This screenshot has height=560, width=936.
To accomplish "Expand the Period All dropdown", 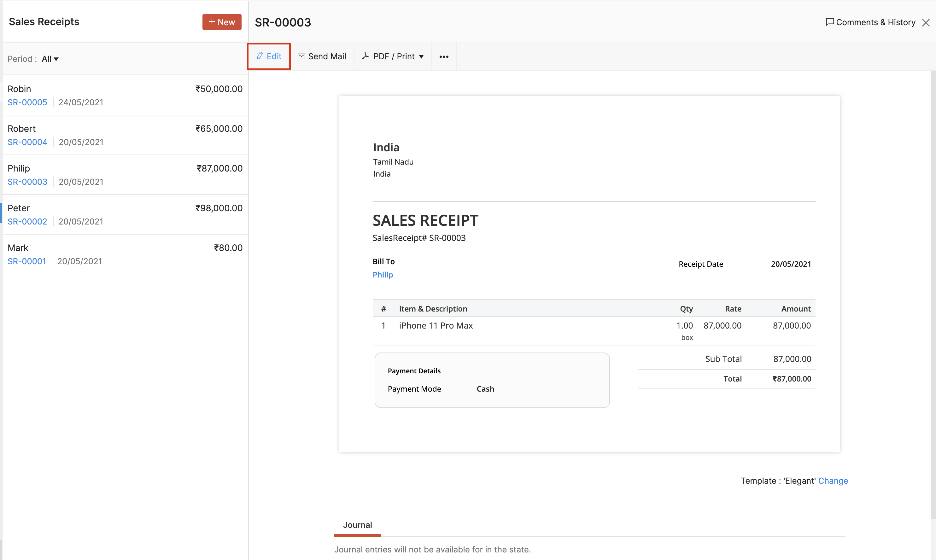I will [50, 59].
